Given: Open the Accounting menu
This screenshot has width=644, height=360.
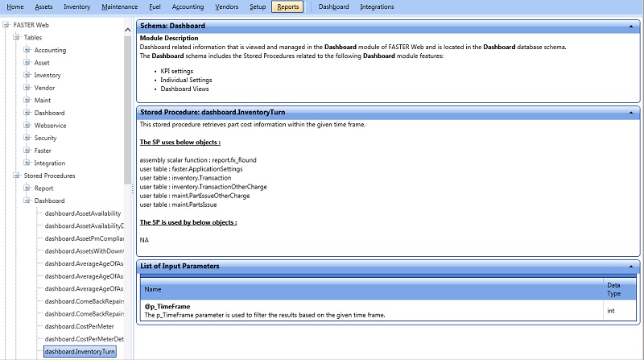Looking at the screenshot, I should tap(188, 6).
